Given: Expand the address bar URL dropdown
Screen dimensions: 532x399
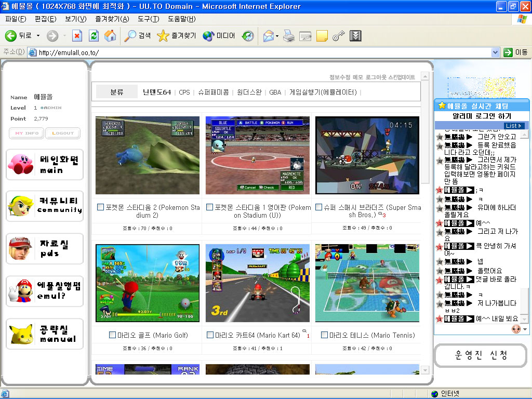Looking at the screenshot, I should pyautogui.click(x=495, y=52).
